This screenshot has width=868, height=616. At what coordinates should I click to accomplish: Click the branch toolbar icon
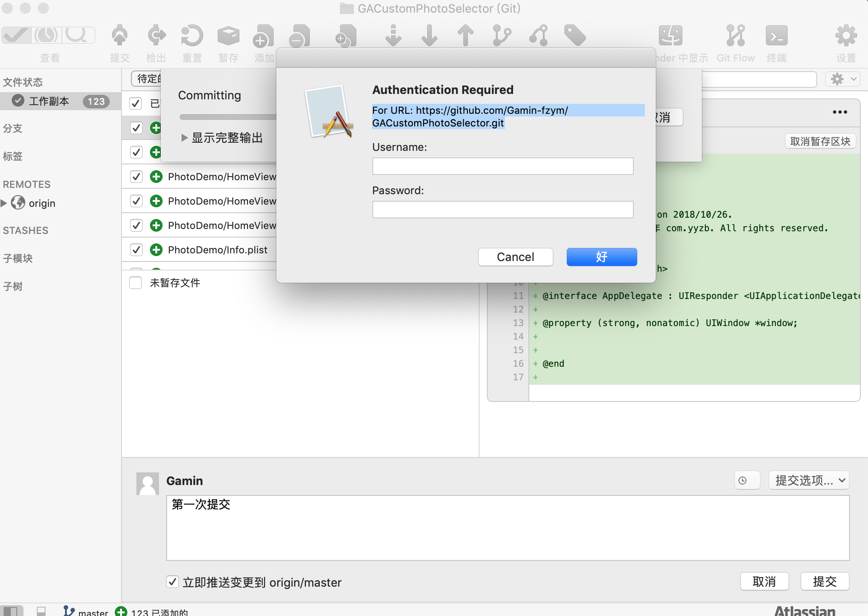click(502, 36)
